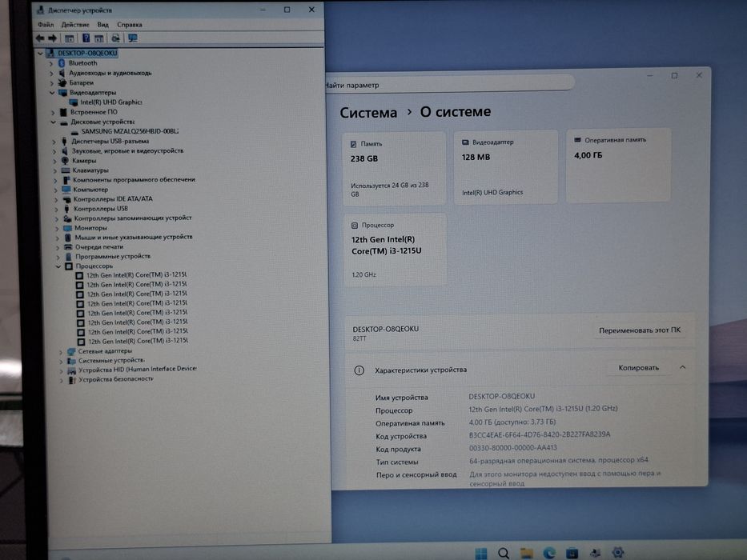Click the Копировать button
747x560 pixels.
tap(638, 368)
